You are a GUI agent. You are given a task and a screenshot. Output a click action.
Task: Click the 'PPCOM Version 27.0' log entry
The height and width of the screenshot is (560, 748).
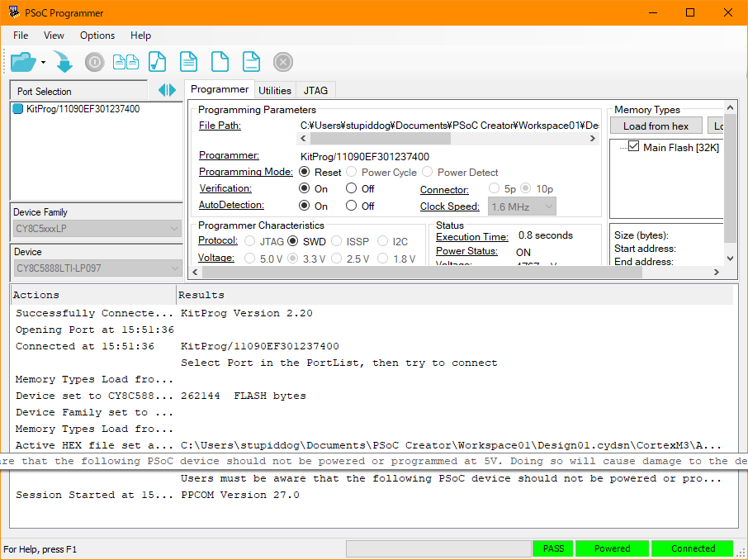click(240, 495)
